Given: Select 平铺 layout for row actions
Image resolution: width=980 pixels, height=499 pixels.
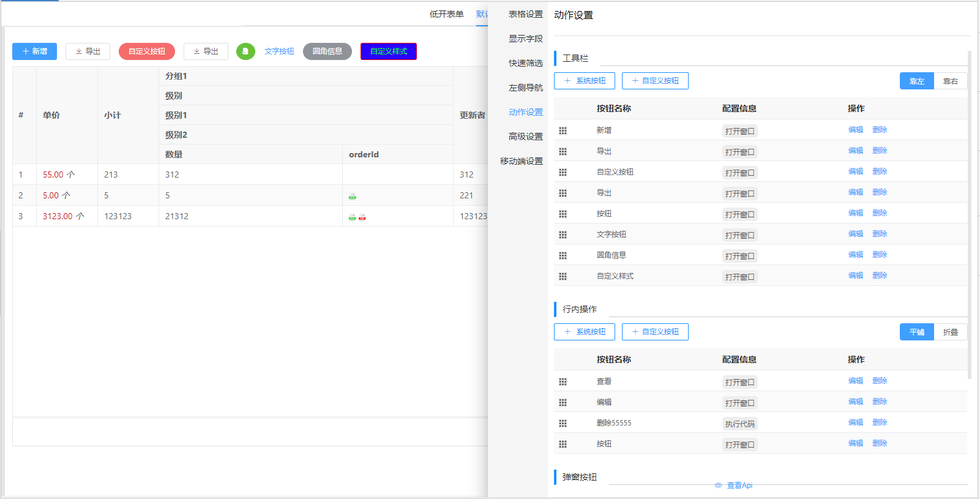Looking at the screenshot, I should tap(916, 332).
